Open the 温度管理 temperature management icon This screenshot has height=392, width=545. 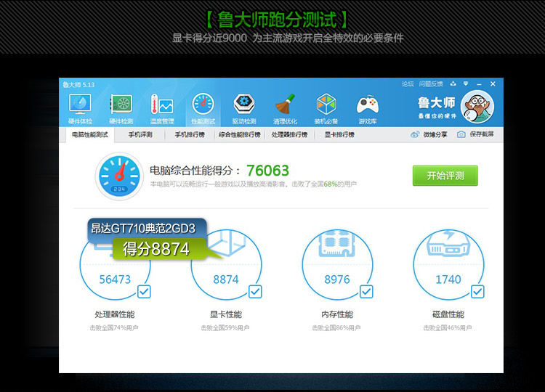pos(161,107)
